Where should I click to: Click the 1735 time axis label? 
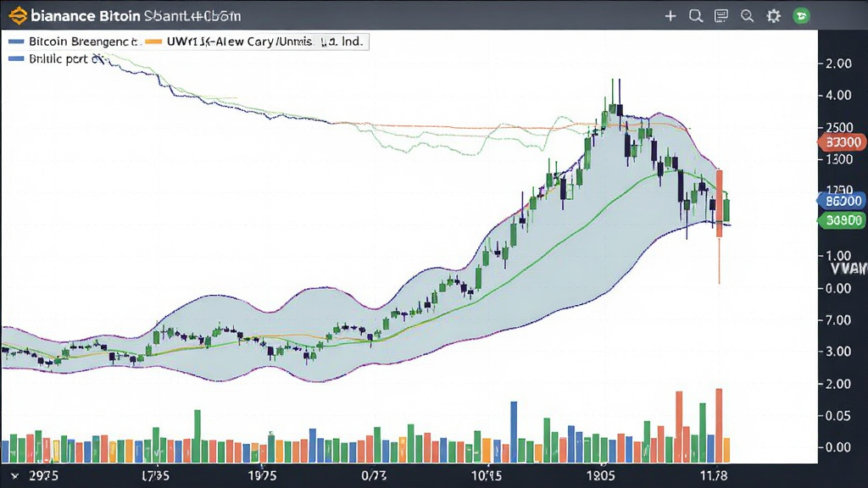tap(156, 476)
